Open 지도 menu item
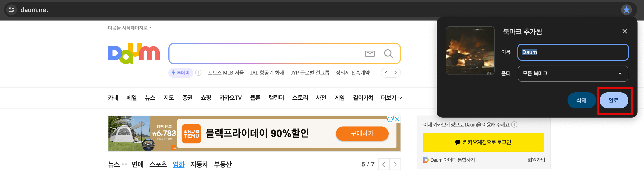This screenshot has width=644, height=174. pos(169,98)
